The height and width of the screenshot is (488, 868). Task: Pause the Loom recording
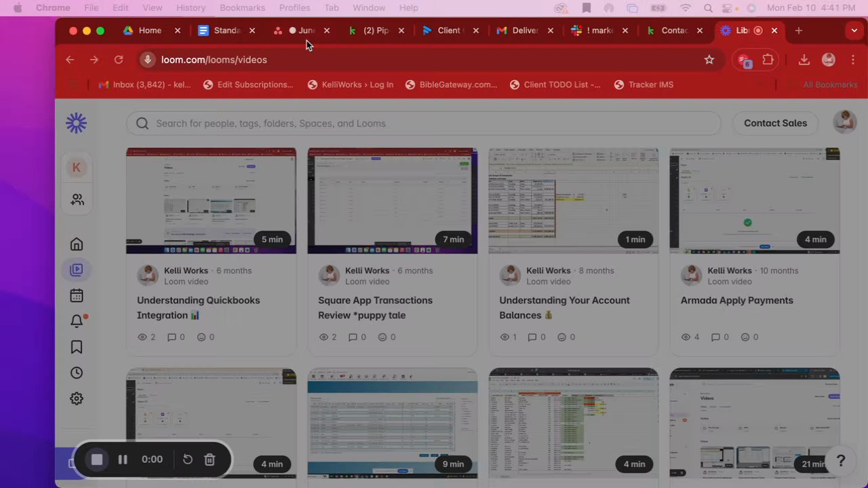[x=123, y=460]
